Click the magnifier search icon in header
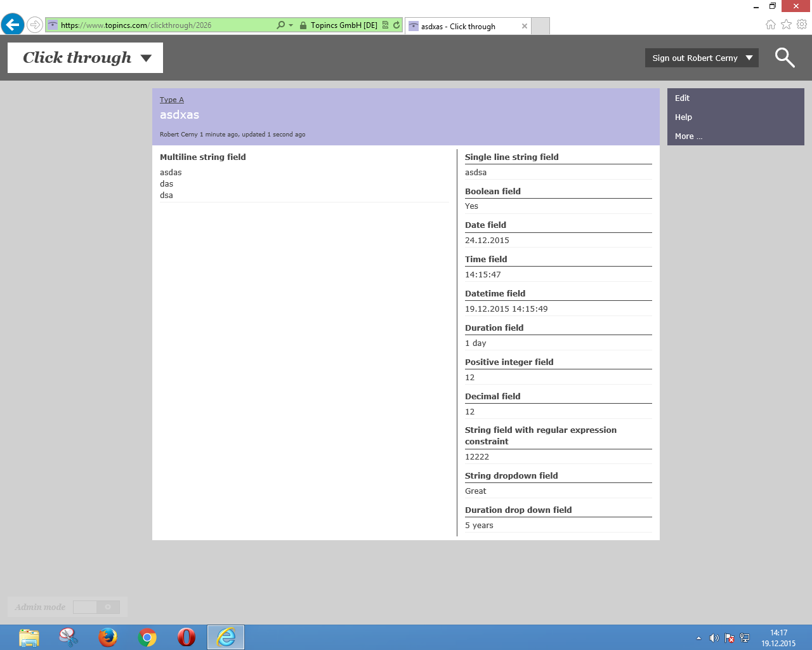 pos(785,58)
